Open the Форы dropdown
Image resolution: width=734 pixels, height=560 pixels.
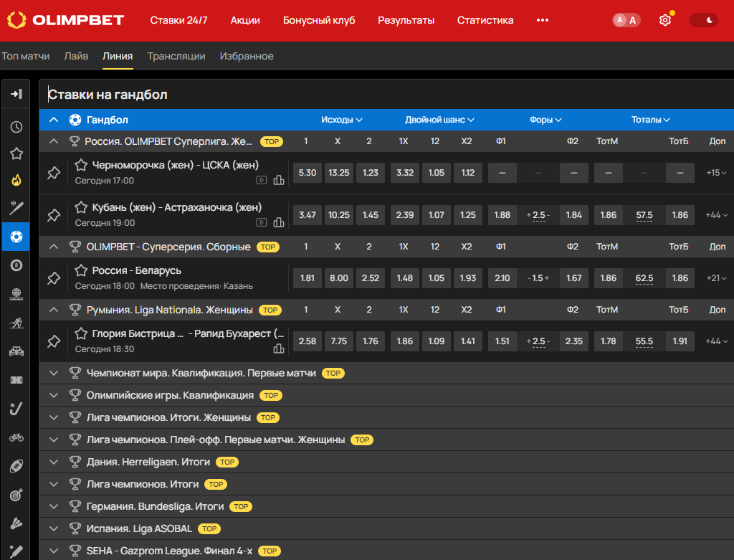545,120
